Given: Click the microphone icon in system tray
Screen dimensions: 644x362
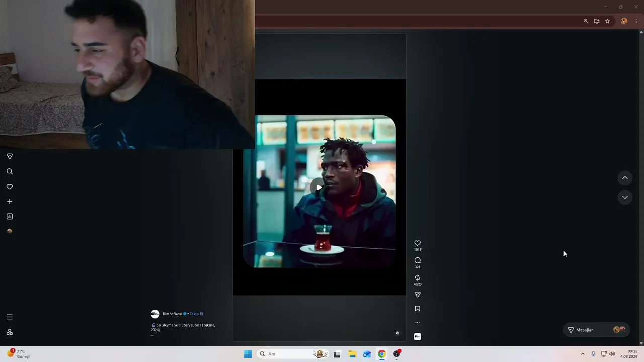Looking at the screenshot, I should 593,354.
